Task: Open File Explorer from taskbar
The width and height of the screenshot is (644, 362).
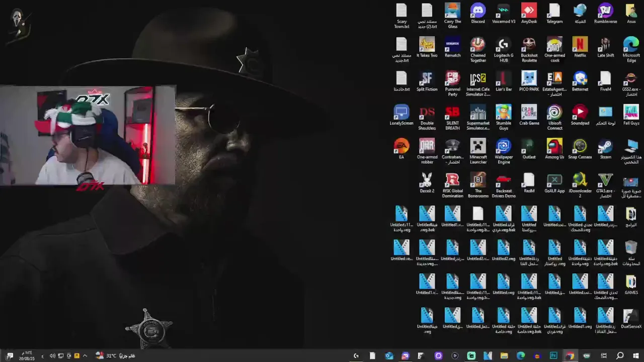Action: coord(504,355)
